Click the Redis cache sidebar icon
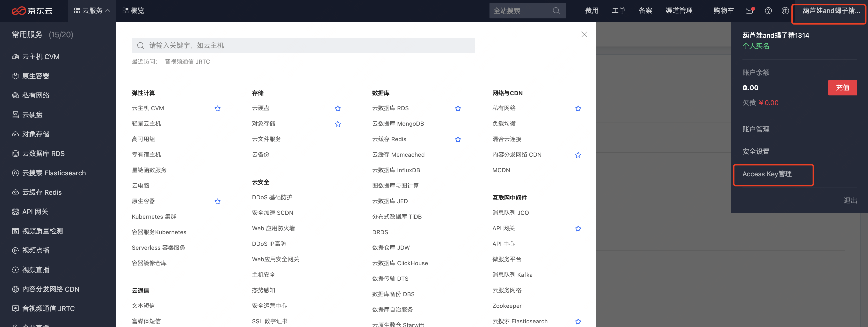Viewport: 868px width, 327px height. click(15, 192)
